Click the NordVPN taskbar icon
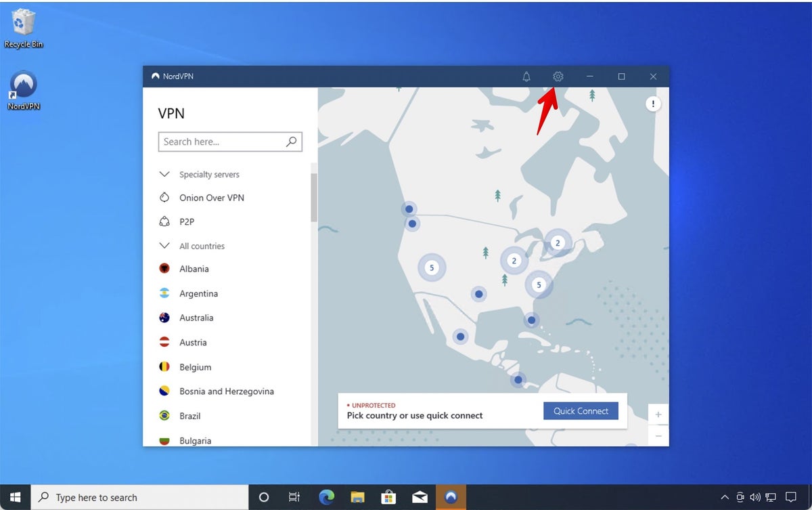Screen dimensions: 812x510 click(x=451, y=497)
